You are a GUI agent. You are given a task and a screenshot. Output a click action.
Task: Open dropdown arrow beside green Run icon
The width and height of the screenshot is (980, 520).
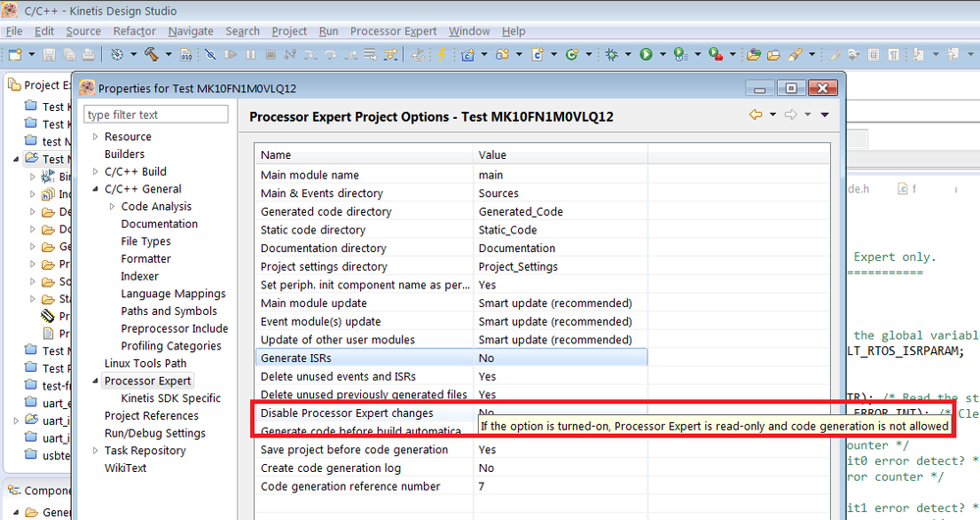(662, 55)
